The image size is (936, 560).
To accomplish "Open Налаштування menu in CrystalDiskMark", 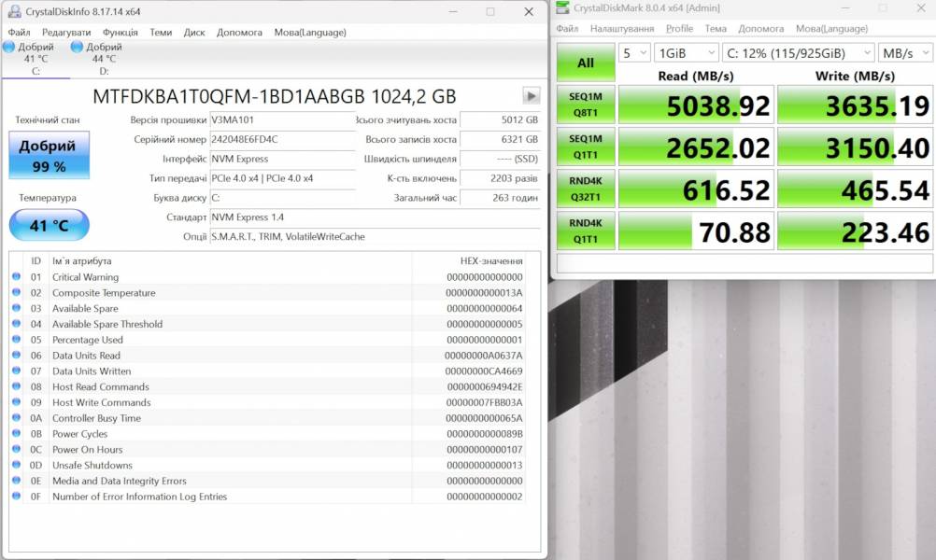I will click(622, 28).
